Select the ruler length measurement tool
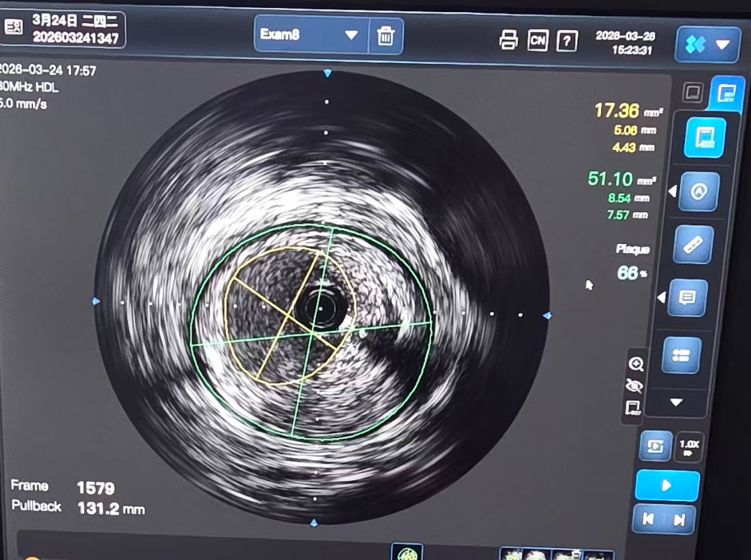The image size is (751, 560). click(693, 245)
